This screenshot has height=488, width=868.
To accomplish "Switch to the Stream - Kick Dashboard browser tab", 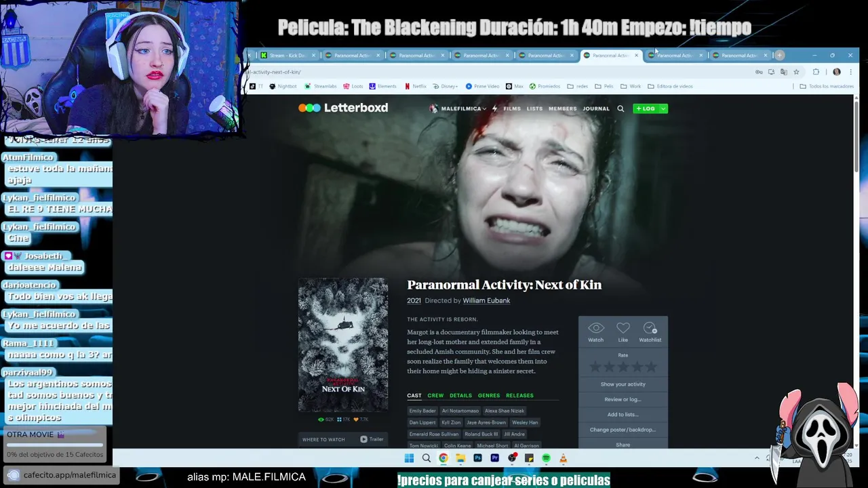I will pyautogui.click(x=288, y=56).
